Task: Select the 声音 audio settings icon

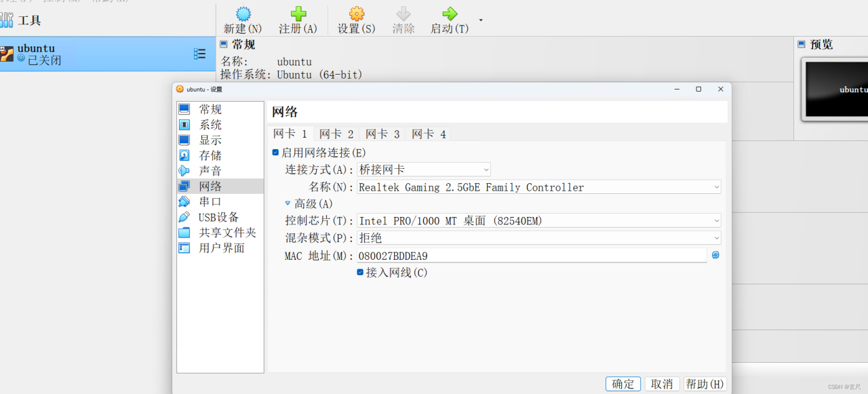Action: (185, 171)
